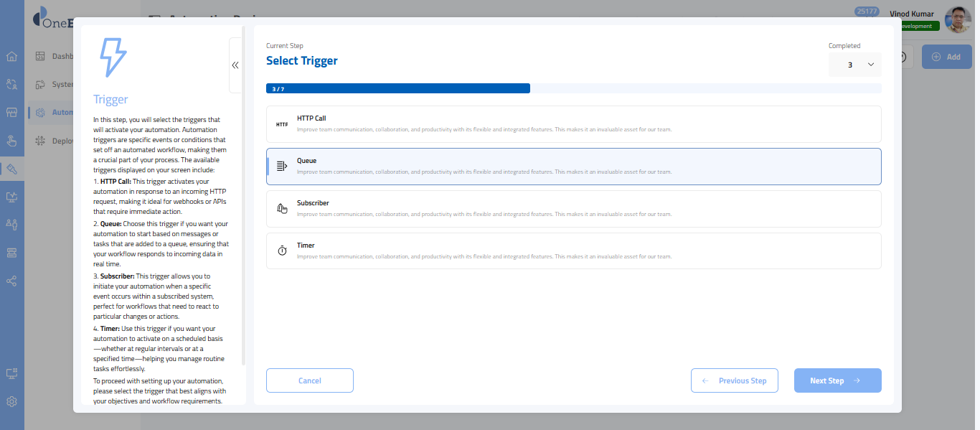This screenshot has width=980, height=430.
Task: Click the Vinod Kumar profile picture
Action: coord(958,20)
